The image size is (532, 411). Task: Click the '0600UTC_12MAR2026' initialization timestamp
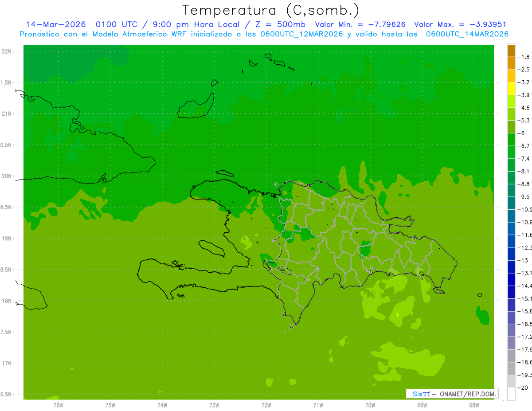click(301, 34)
